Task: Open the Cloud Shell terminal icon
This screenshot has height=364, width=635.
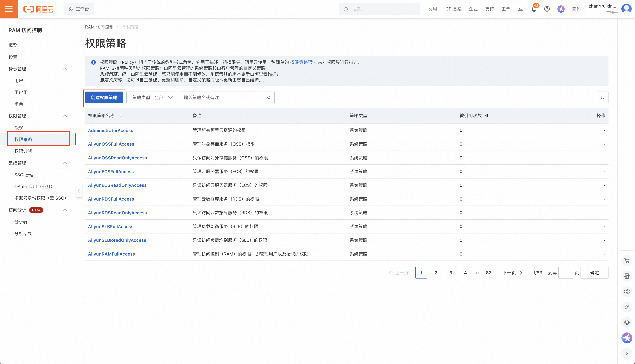Action: (520, 9)
